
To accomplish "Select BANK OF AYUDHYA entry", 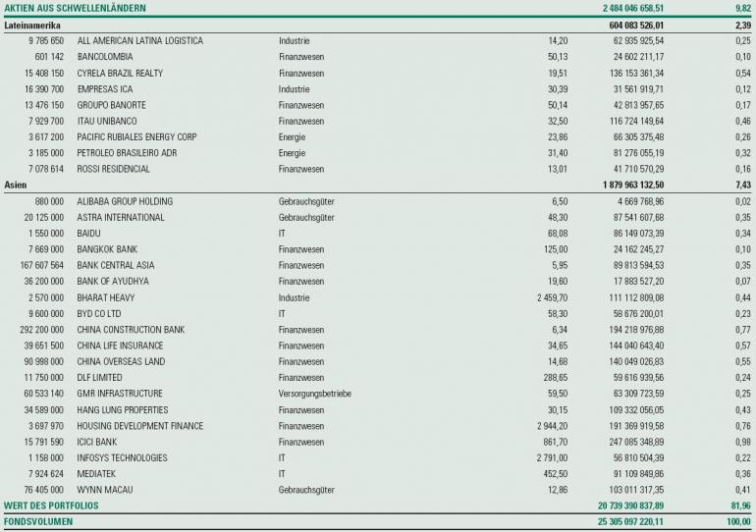I will click(113, 281).
